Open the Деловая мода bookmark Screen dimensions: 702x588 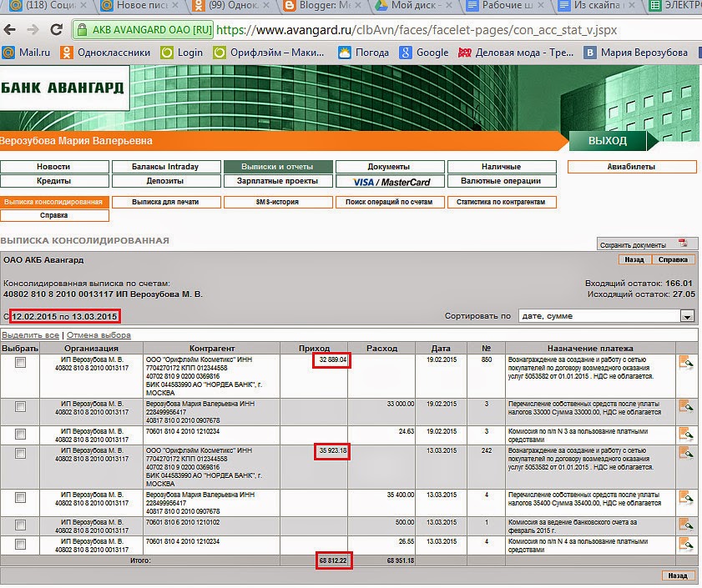[515, 53]
